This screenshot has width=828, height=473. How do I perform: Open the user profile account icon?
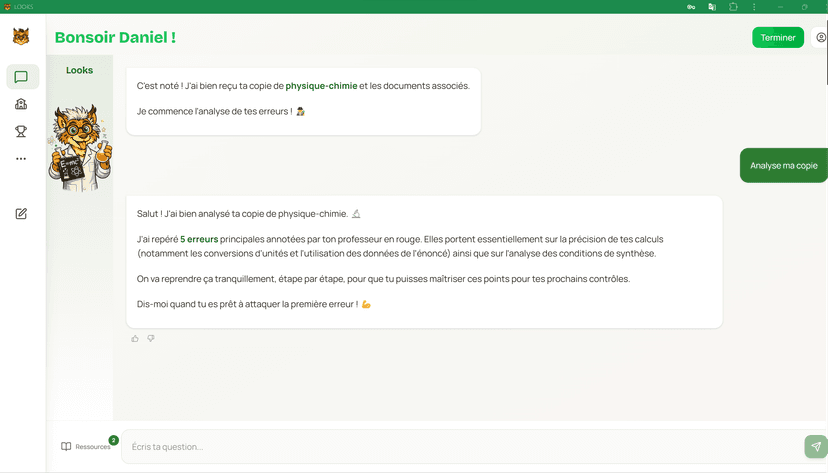821,38
